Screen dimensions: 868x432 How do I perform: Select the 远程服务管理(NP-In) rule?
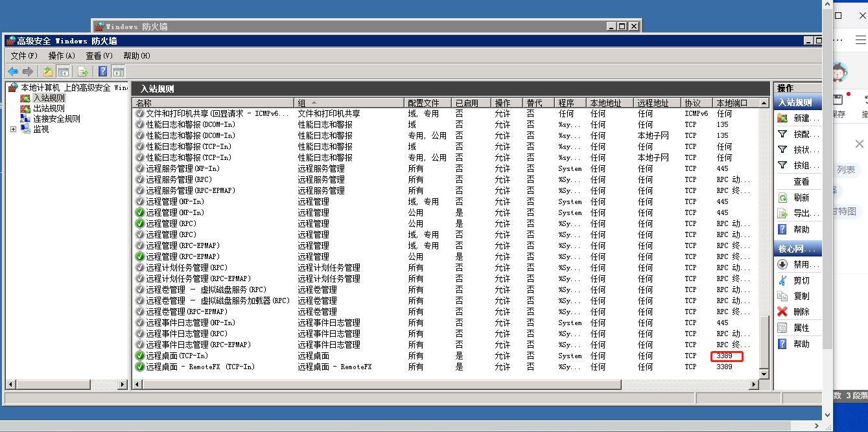[446, 168]
